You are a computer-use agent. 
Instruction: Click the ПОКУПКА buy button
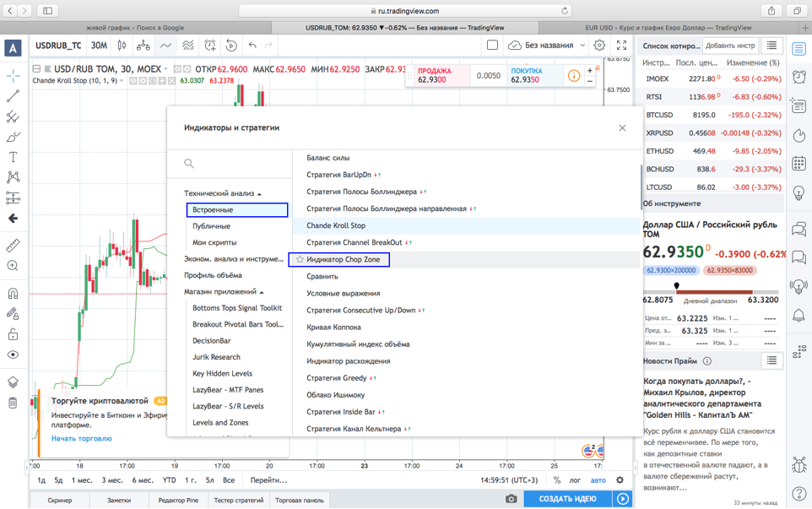(534, 75)
